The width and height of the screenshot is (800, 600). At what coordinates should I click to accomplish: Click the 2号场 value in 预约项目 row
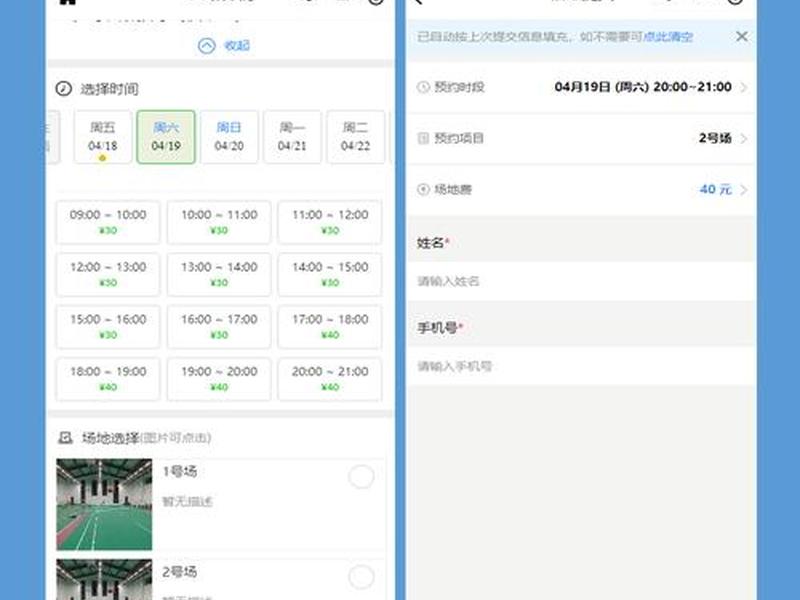pos(715,138)
